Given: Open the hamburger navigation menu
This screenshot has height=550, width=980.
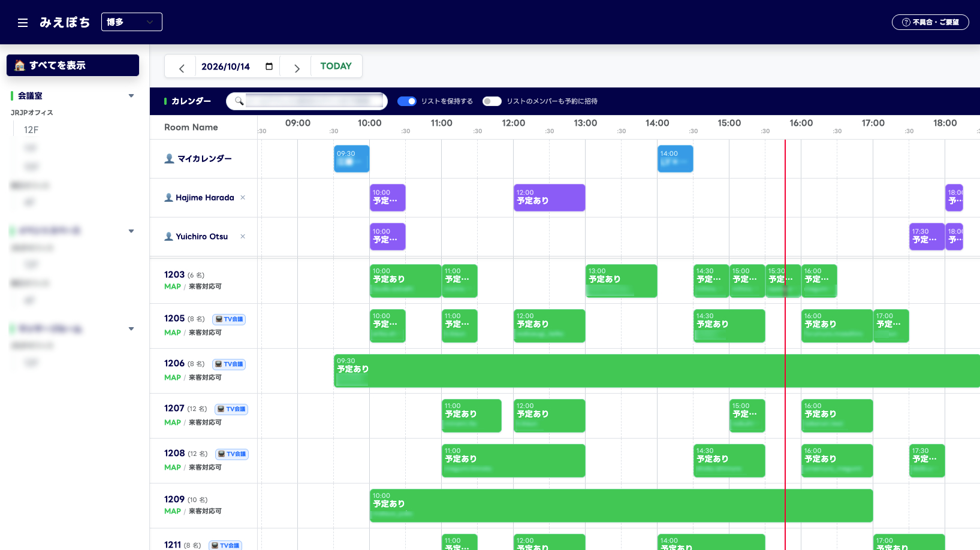Looking at the screenshot, I should [x=23, y=23].
